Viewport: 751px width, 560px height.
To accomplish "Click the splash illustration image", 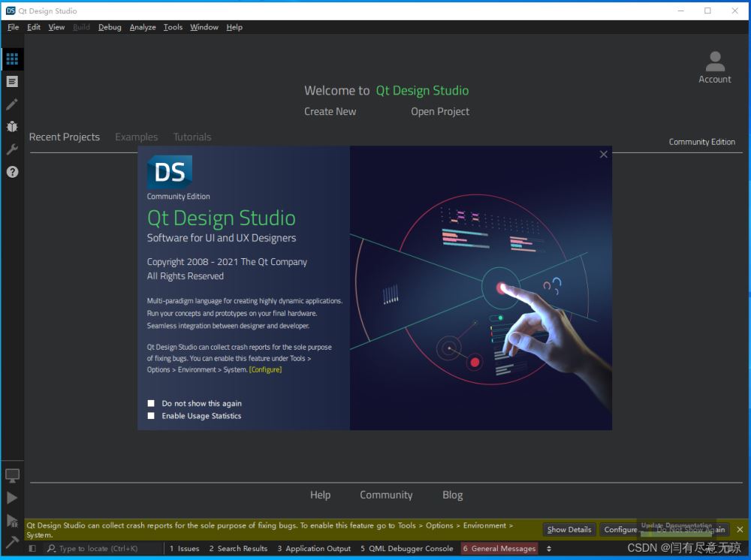I will coord(481,288).
